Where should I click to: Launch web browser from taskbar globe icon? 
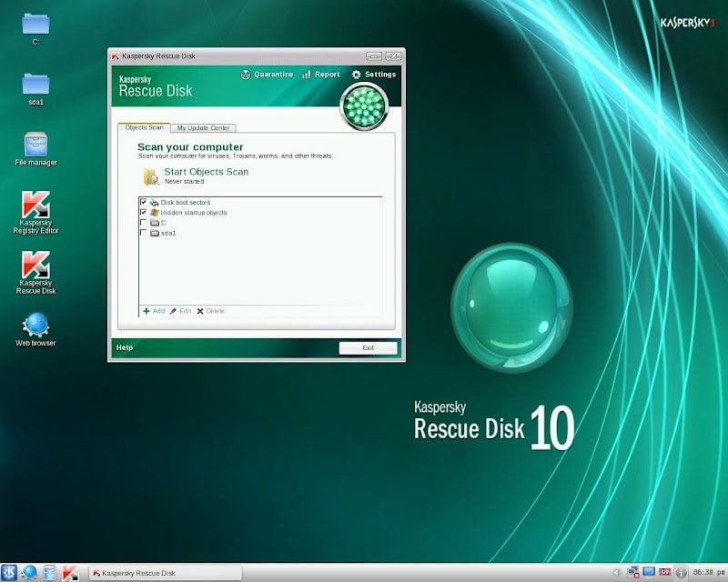tap(29, 573)
